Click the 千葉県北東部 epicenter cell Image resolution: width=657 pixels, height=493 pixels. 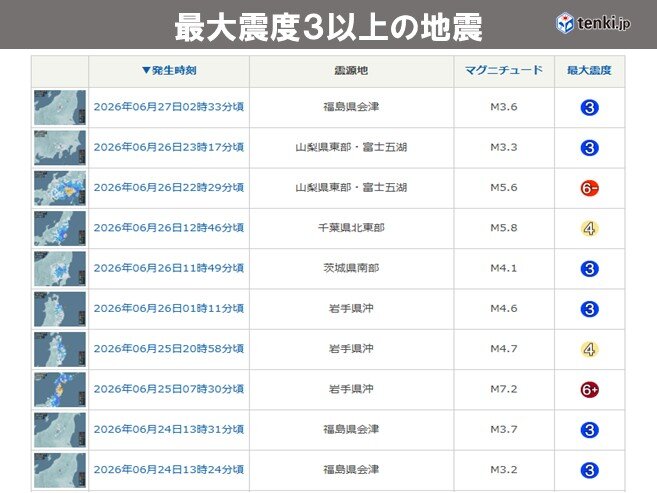[x=351, y=228]
